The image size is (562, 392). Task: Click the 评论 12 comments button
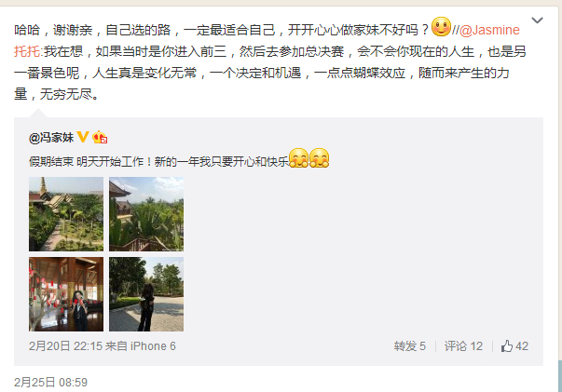click(x=463, y=346)
